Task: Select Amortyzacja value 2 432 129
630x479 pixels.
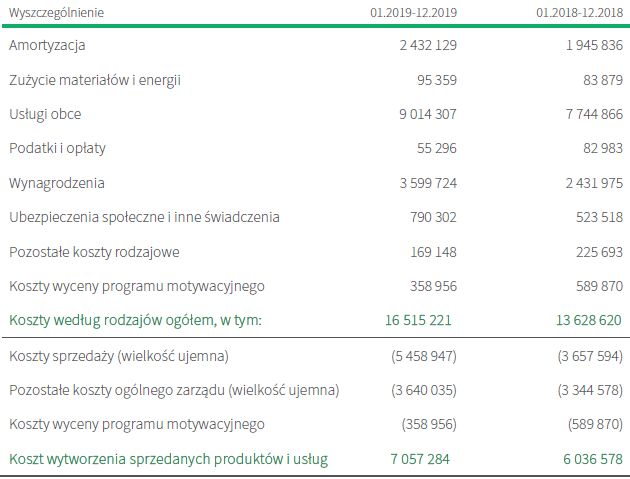Action: click(428, 45)
